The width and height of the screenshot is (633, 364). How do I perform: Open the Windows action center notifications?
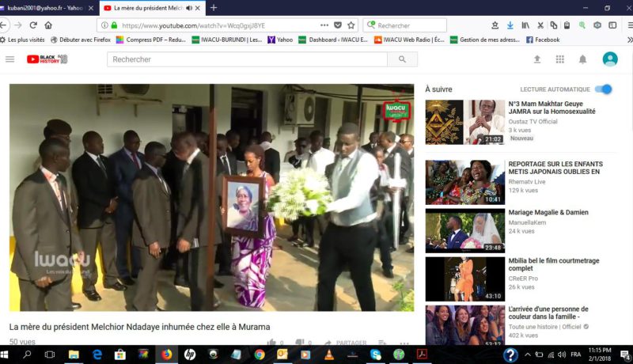[625, 355]
